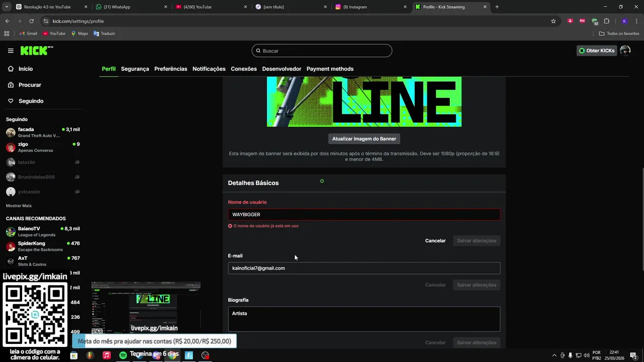Edit the E-mail field

click(x=364, y=268)
